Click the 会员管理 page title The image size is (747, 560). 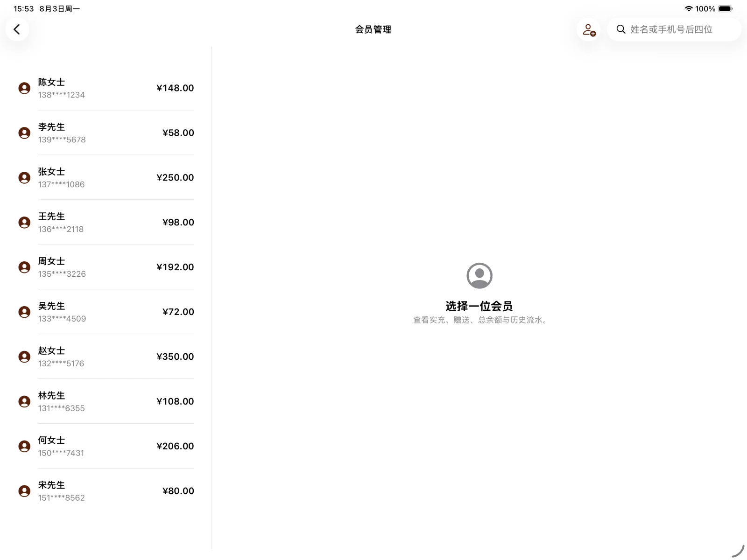[373, 30]
